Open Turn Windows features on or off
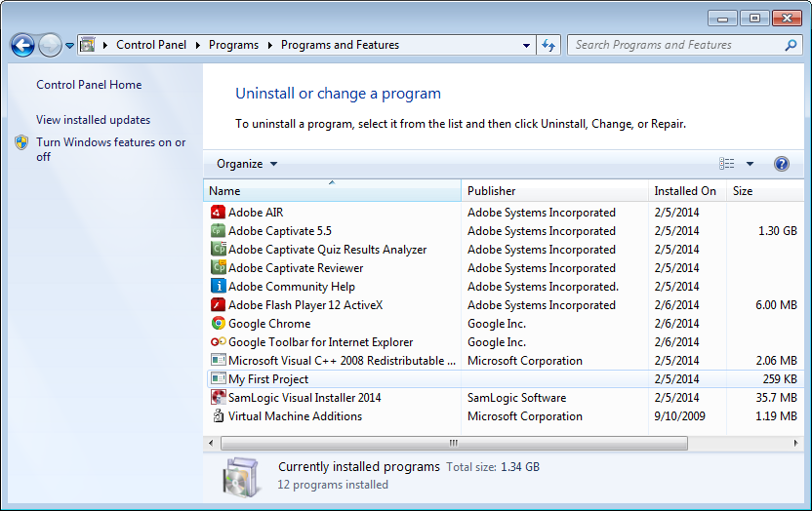 (x=111, y=149)
